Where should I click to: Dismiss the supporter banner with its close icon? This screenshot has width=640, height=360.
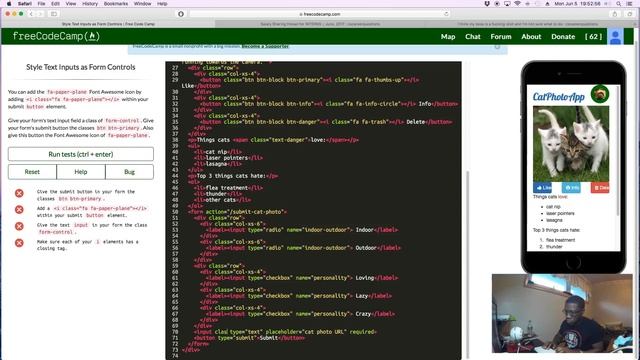497,47
